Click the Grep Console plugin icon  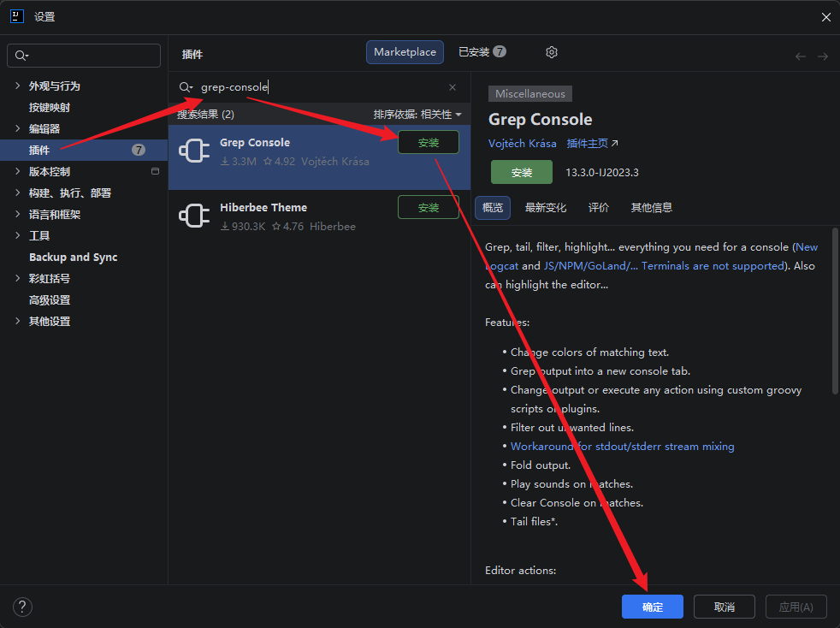(194, 151)
